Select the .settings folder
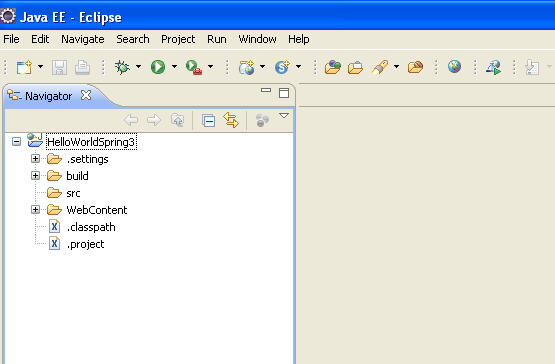Image resolution: width=555 pixels, height=364 pixels. (x=87, y=159)
